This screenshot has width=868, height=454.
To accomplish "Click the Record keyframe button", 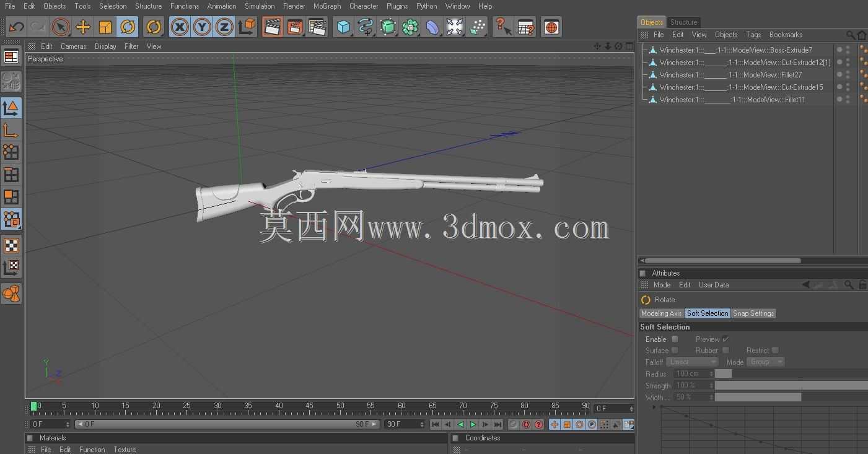I will 514,424.
